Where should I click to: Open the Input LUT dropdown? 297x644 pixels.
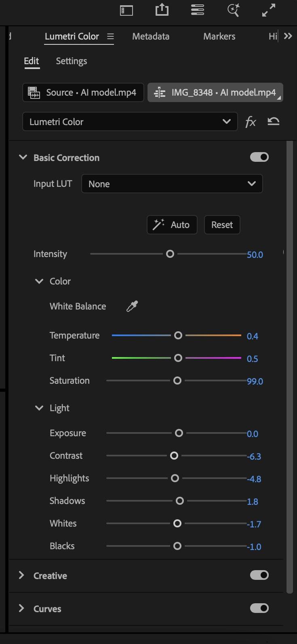172,184
